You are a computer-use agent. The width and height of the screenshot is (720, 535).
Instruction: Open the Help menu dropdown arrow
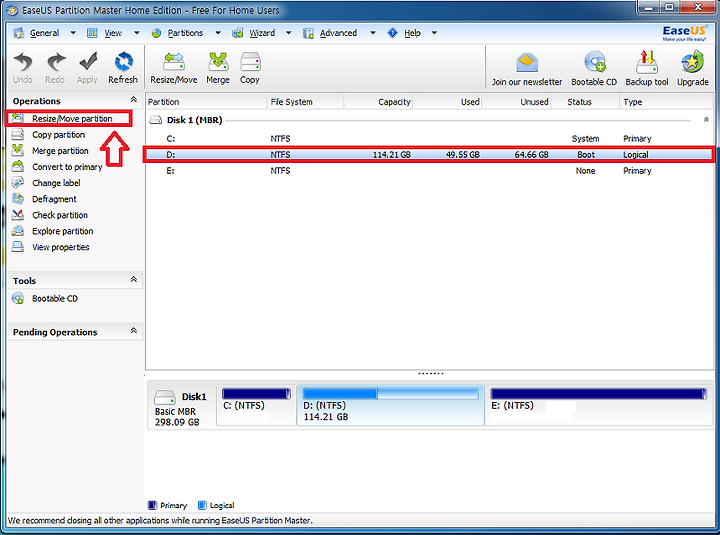[434, 33]
